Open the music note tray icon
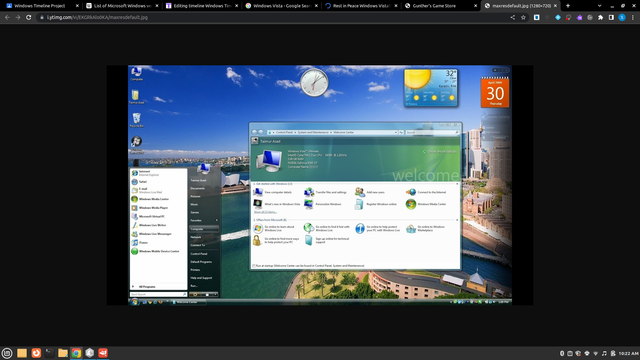640x360 pixels. [604, 353]
